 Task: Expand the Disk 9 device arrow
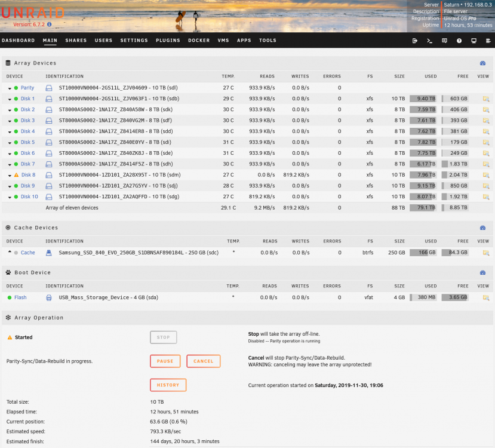pos(10,186)
